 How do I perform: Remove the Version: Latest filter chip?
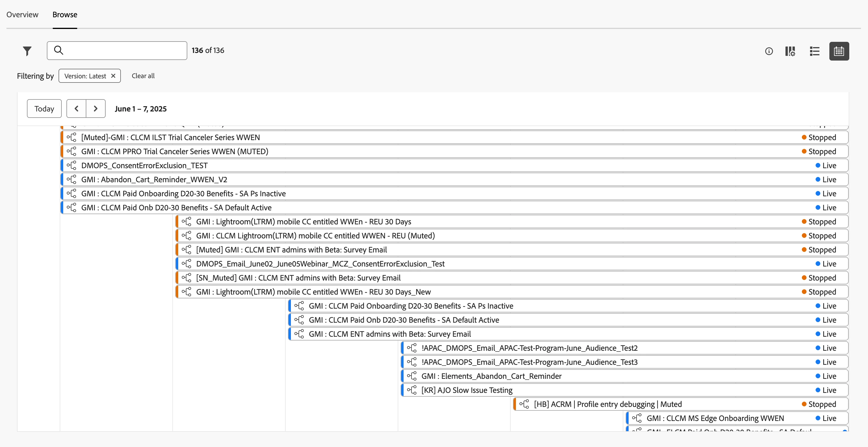click(114, 76)
